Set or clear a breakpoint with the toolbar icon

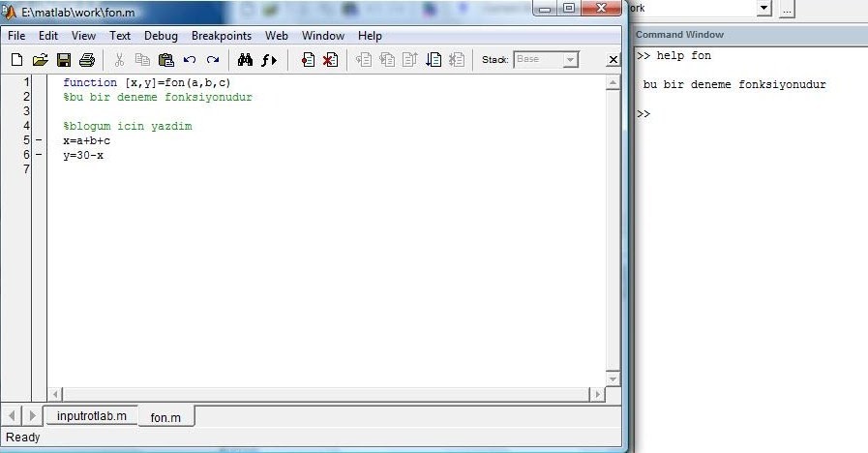pos(308,60)
